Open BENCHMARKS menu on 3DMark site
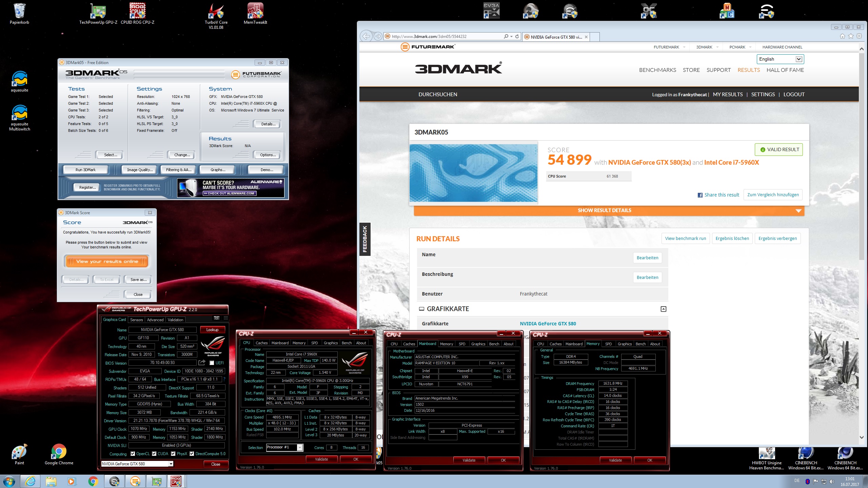Viewport: 868px width, 488px height. click(x=657, y=70)
